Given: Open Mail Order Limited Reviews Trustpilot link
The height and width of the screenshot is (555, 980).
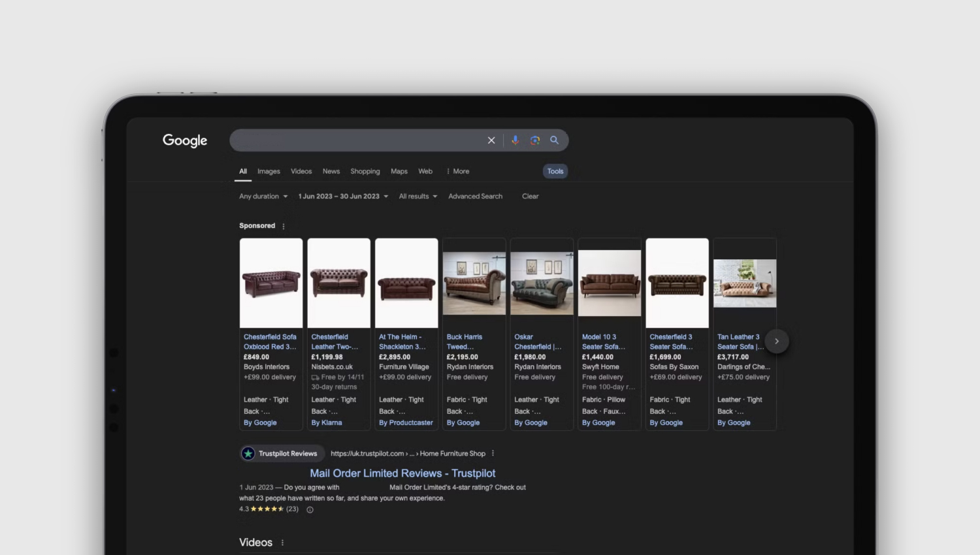Looking at the screenshot, I should [402, 473].
